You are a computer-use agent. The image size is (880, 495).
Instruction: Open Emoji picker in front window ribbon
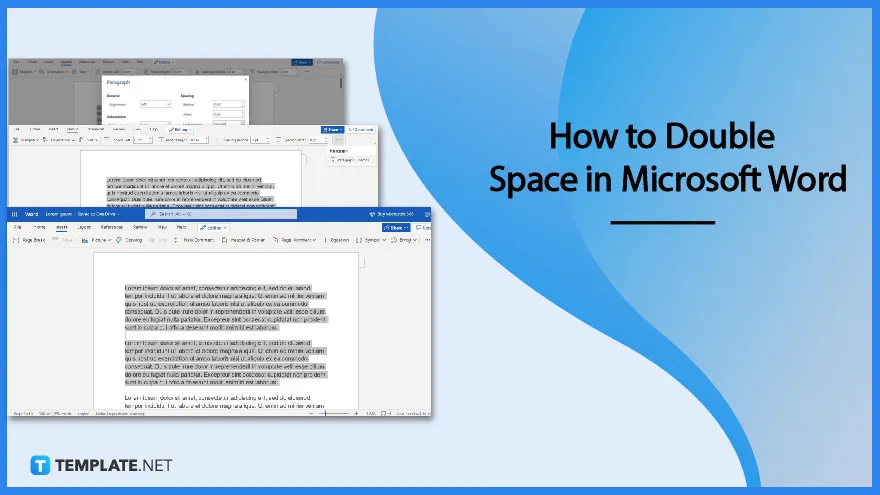pyautogui.click(x=404, y=240)
